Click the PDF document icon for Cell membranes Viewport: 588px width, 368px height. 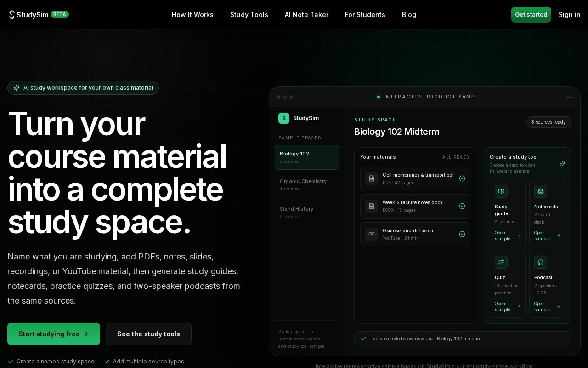pos(372,178)
